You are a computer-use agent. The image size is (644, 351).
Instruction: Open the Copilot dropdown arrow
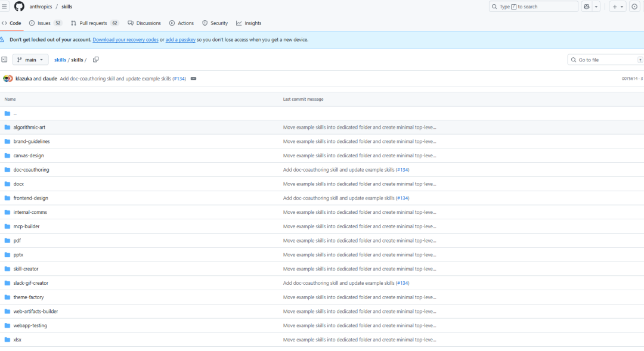pos(596,7)
